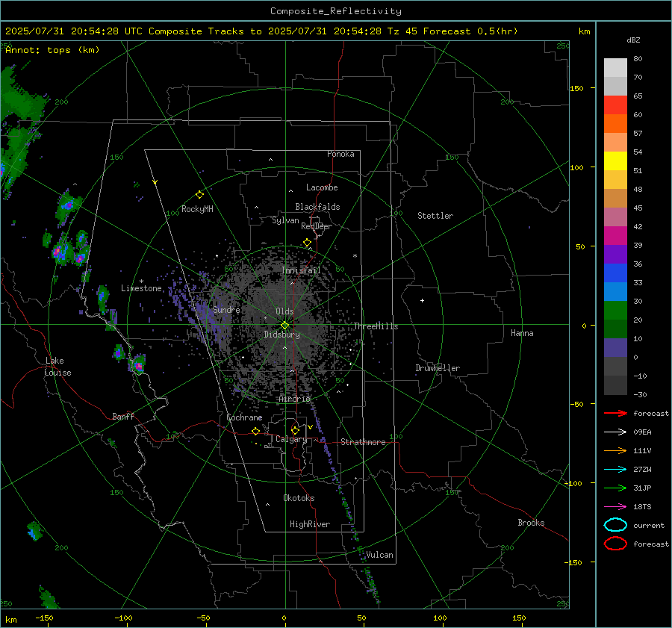672x628 pixels.
Task: Click the red 65 dBZ color swatch
Action: (x=615, y=105)
